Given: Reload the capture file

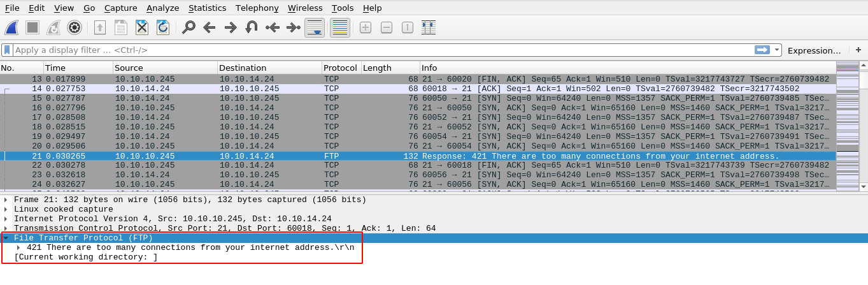Looking at the screenshot, I should click(x=163, y=27).
